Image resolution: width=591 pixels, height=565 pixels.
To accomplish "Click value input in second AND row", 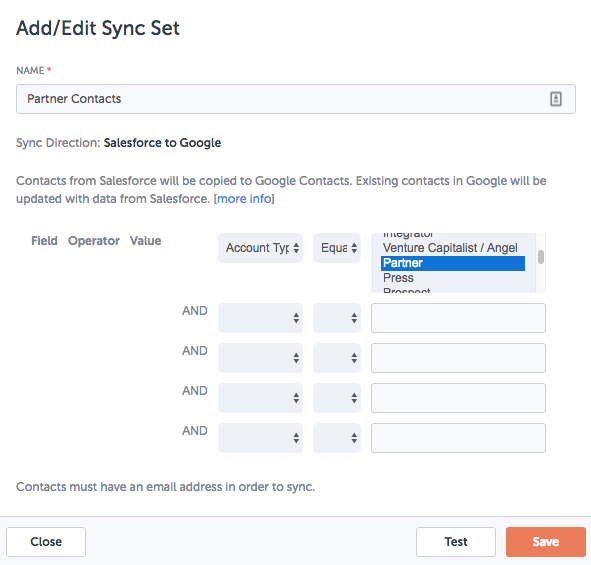I will coord(458,358).
